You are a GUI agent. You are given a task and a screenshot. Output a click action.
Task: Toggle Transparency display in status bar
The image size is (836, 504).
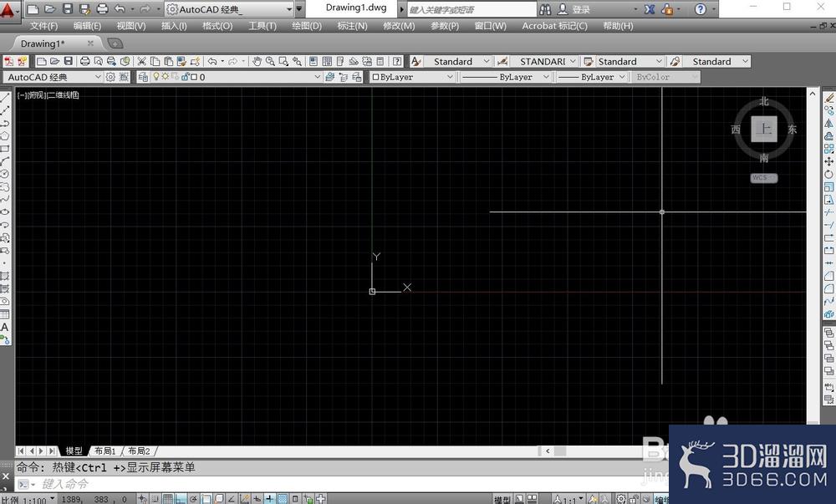(x=283, y=499)
